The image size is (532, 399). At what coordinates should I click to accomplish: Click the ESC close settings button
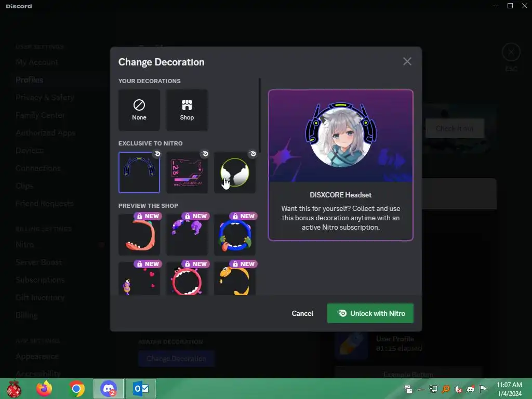coord(511,52)
